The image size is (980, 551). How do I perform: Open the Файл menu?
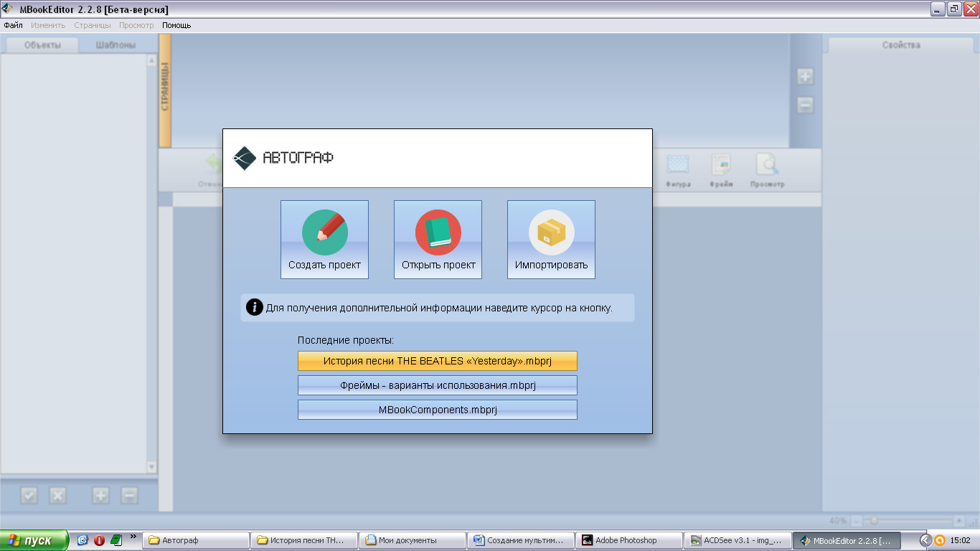(x=13, y=25)
